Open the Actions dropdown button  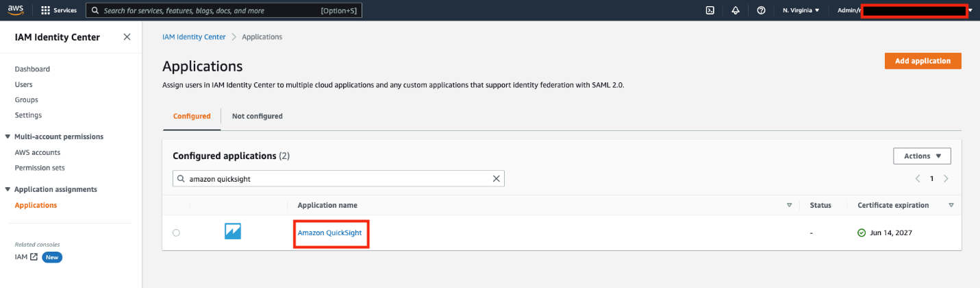pos(922,156)
